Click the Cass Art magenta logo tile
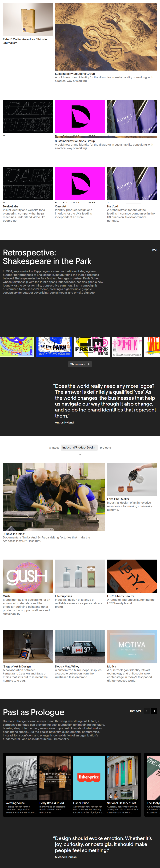160x868 pixels. pos(80,184)
